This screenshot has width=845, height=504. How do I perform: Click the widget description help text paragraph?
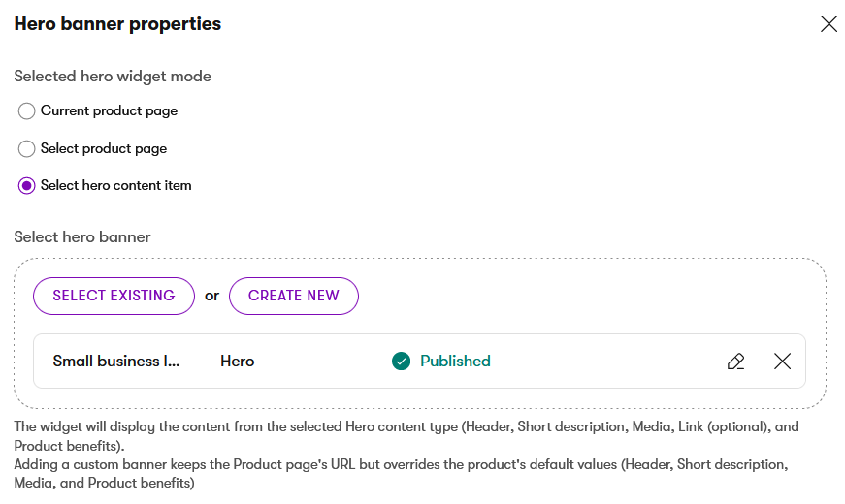click(406, 455)
